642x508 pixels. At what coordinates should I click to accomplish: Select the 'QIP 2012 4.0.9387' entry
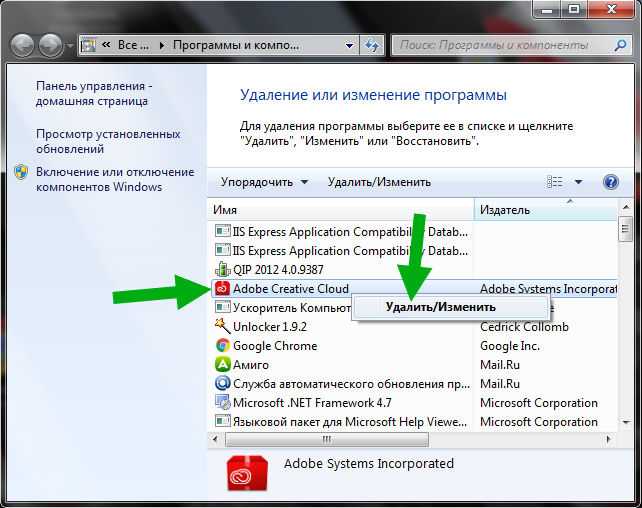pyautogui.click(x=278, y=270)
